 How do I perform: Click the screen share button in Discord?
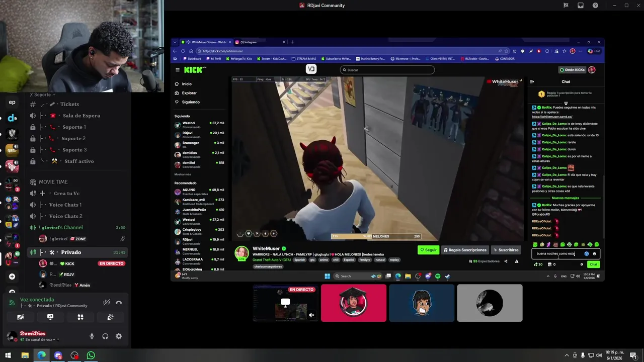point(50,317)
